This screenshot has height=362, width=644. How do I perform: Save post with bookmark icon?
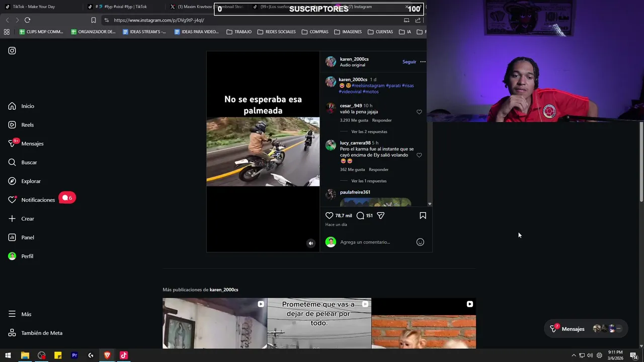pos(423,216)
